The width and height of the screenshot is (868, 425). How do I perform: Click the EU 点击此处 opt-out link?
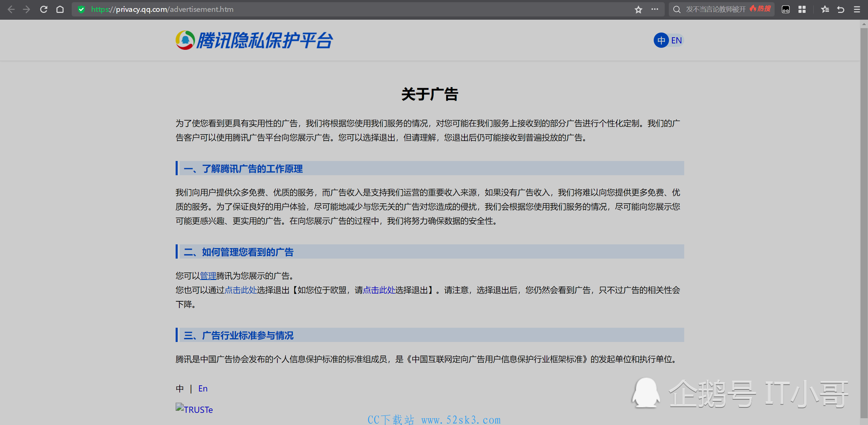(x=379, y=290)
